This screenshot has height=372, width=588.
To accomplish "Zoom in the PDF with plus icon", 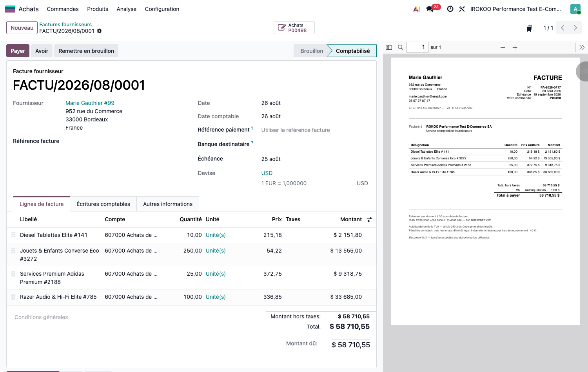I will coord(515,47).
